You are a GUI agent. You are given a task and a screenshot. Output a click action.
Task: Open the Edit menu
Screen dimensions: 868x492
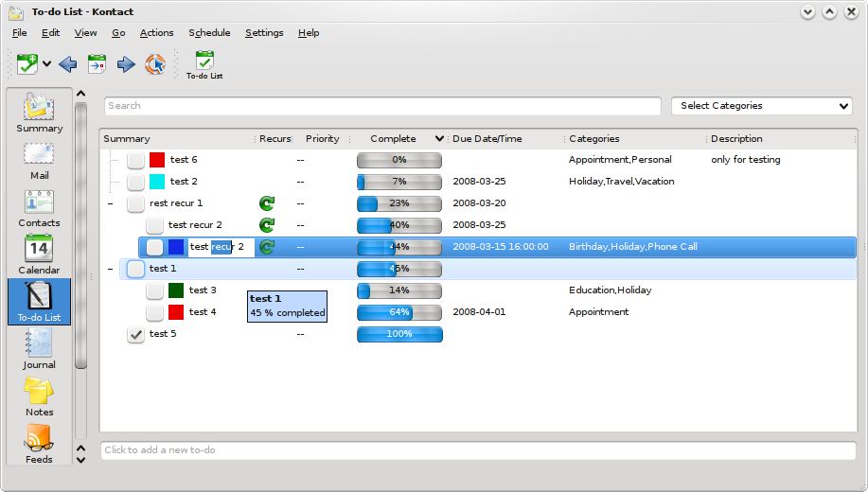50,33
